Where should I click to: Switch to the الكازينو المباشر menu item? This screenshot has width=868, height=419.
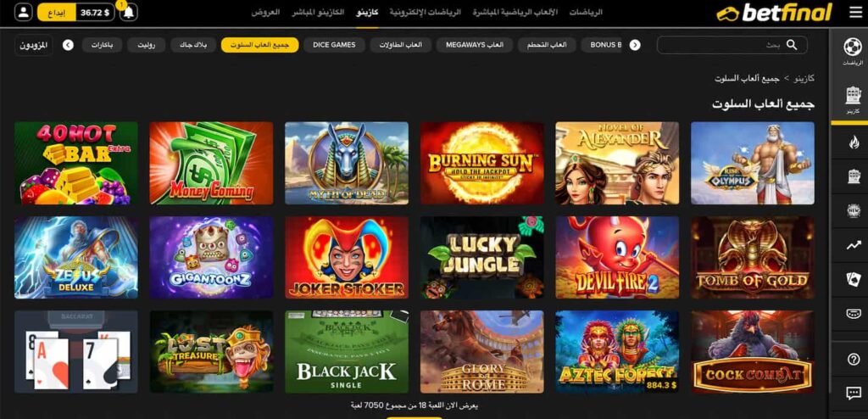click(x=318, y=12)
